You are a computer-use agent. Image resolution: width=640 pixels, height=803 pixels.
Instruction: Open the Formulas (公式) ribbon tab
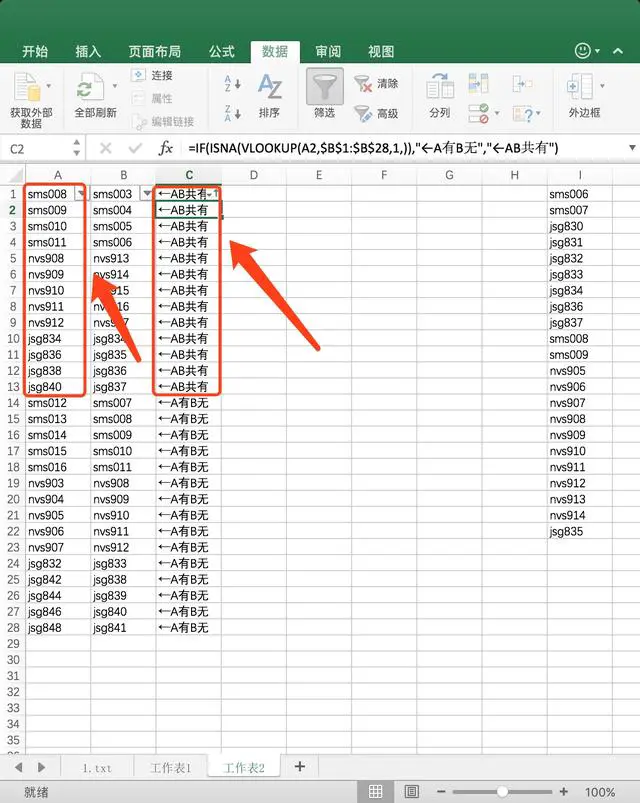pos(221,51)
